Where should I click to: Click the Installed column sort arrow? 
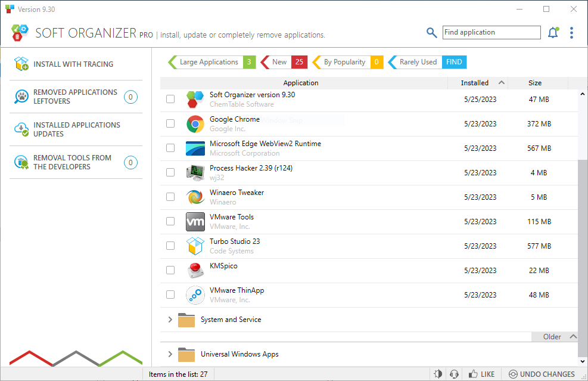502,83
